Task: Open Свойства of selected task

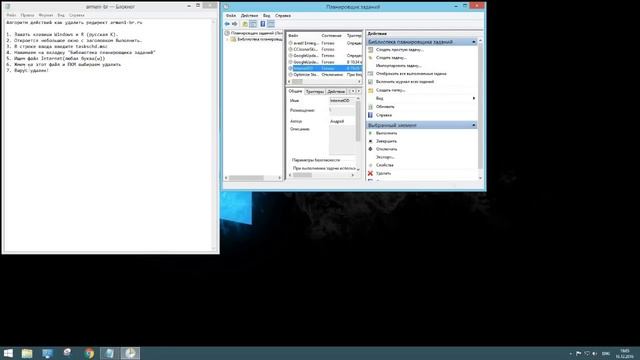Action: (384, 165)
